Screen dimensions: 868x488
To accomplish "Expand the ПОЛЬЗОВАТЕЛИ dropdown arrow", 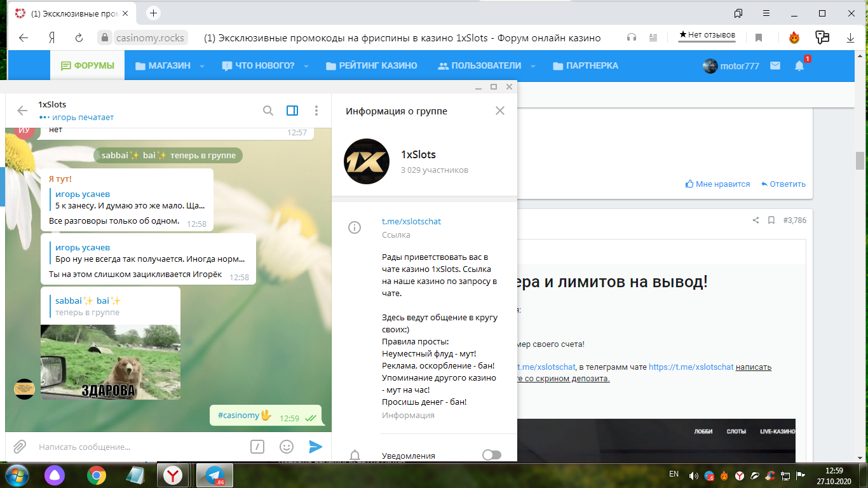I will [x=532, y=66].
